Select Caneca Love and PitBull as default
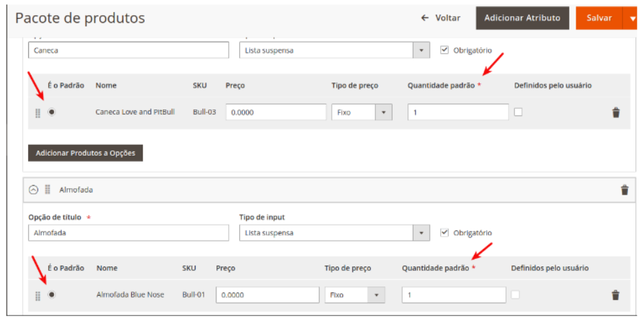Screen dimensions: 644x324 (x=52, y=112)
